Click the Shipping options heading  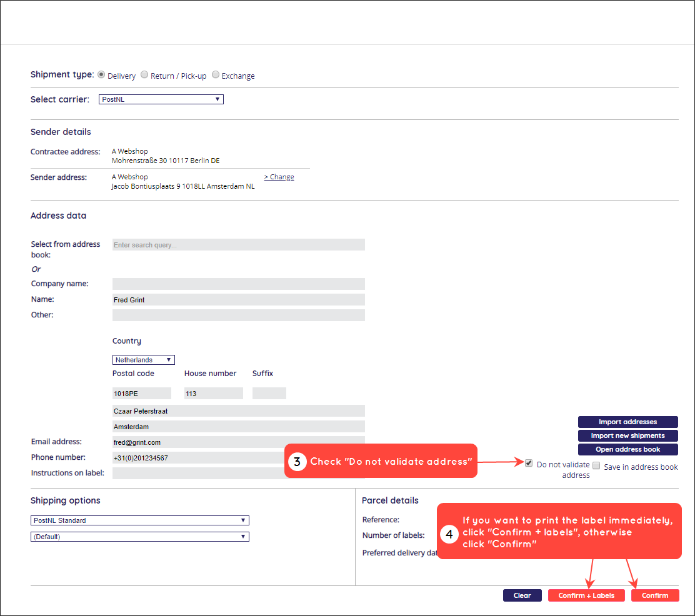click(65, 500)
